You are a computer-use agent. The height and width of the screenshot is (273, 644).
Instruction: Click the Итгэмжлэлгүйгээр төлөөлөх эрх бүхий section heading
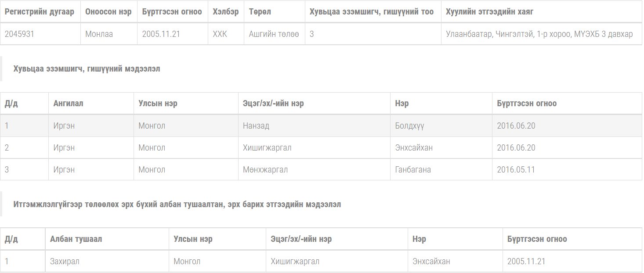[177, 205]
